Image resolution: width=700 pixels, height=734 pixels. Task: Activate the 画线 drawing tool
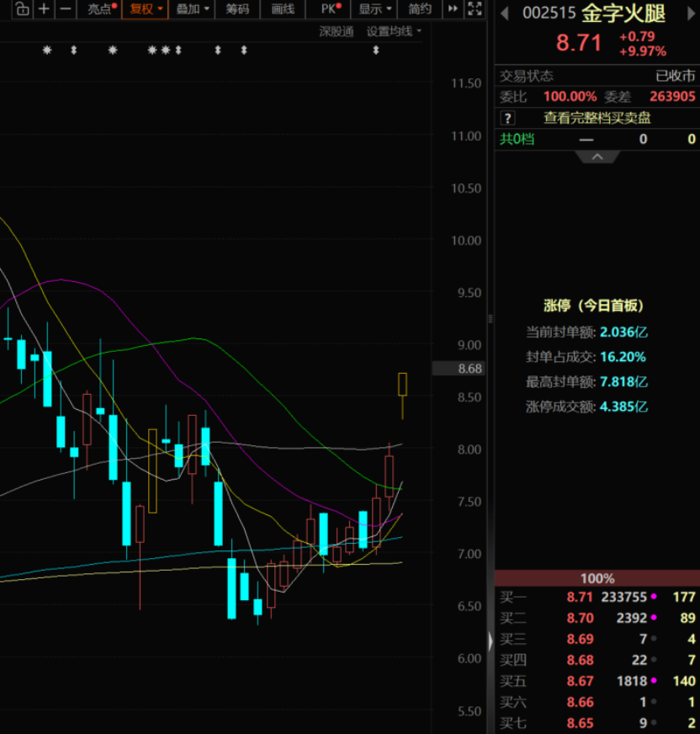283,8
